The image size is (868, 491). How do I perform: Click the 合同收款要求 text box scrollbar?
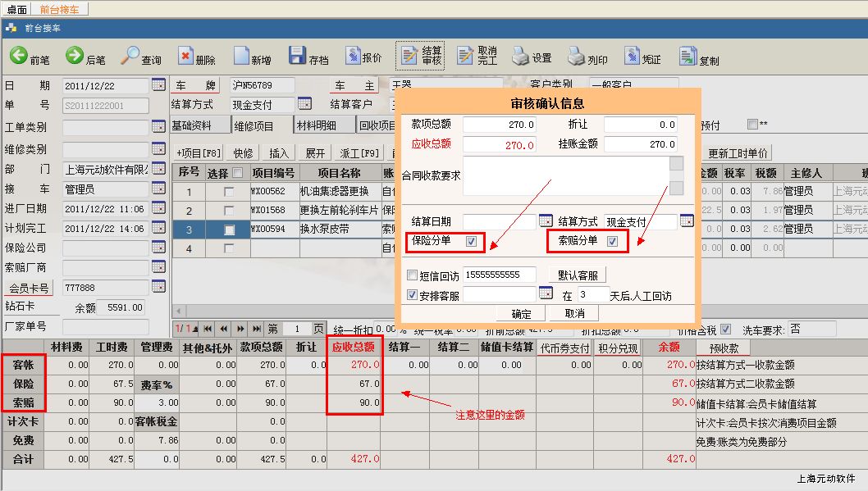pos(676,175)
